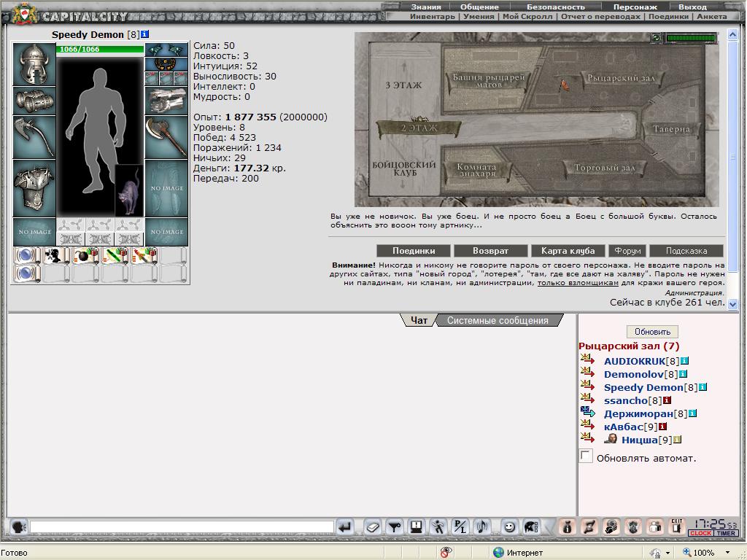Open Анкета in the top submenu
747x560 pixels.
712,16
